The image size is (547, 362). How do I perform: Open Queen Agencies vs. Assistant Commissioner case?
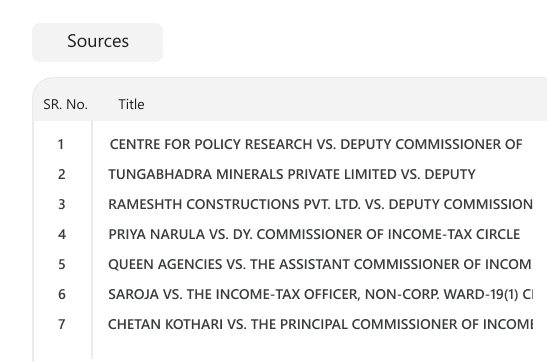coord(320,264)
